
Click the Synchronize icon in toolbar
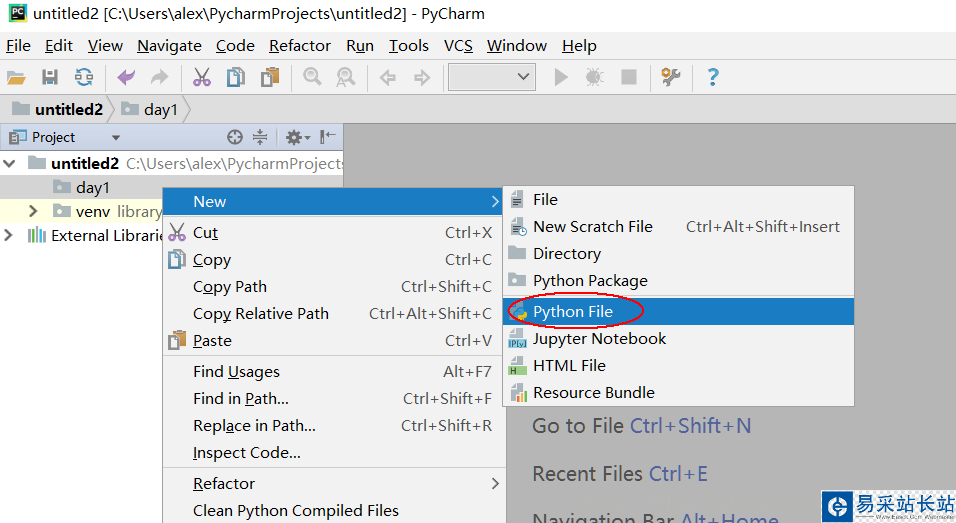(84, 78)
